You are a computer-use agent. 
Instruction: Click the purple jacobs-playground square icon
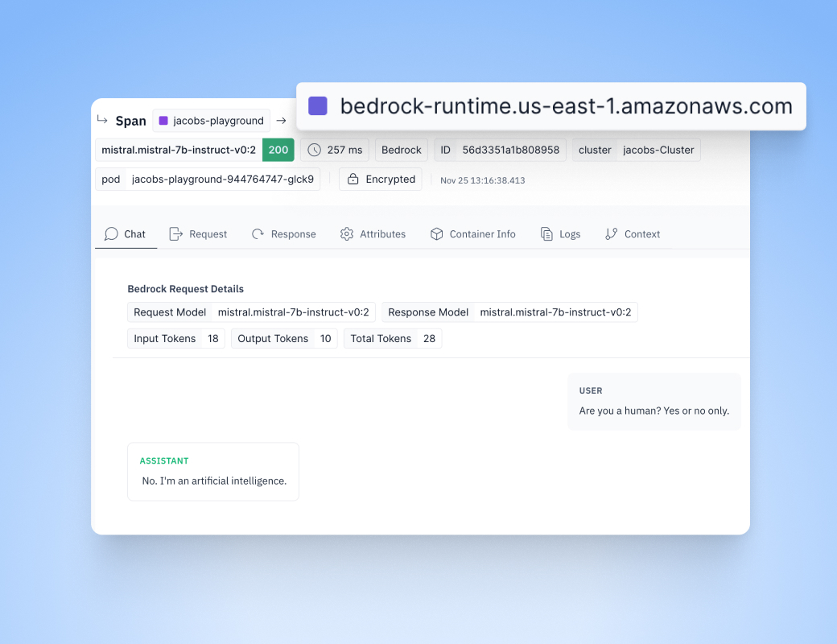coord(163,121)
